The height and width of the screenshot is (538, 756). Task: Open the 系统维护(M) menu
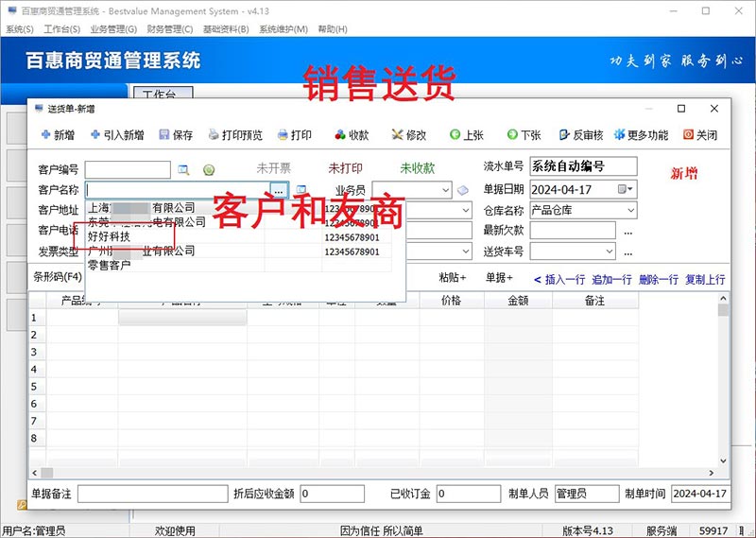(283, 29)
